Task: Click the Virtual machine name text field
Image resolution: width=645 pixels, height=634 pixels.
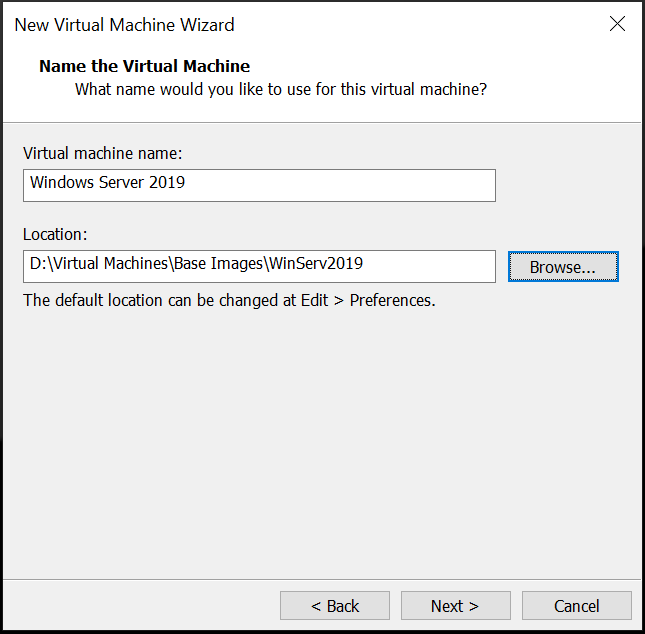Action: click(258, 184)
